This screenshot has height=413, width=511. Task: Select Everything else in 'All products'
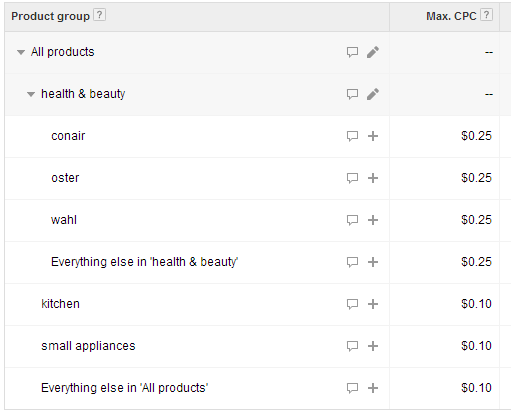click(125, 388)
